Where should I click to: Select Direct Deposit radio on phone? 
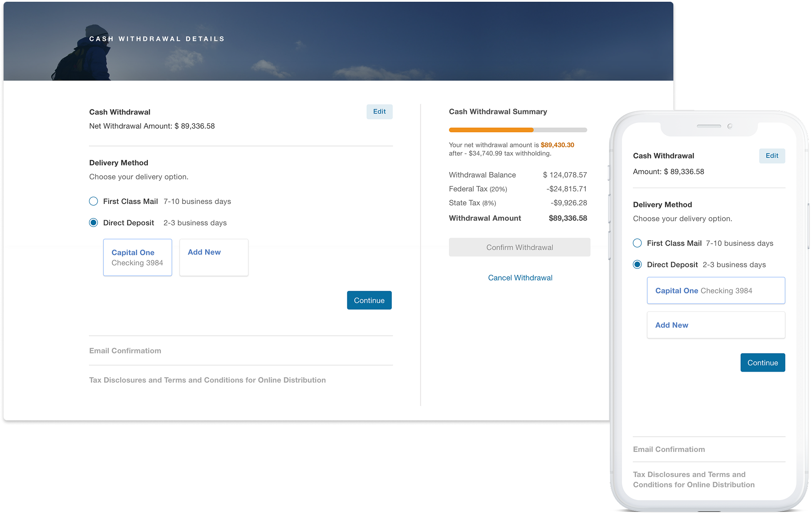point(637,264)
